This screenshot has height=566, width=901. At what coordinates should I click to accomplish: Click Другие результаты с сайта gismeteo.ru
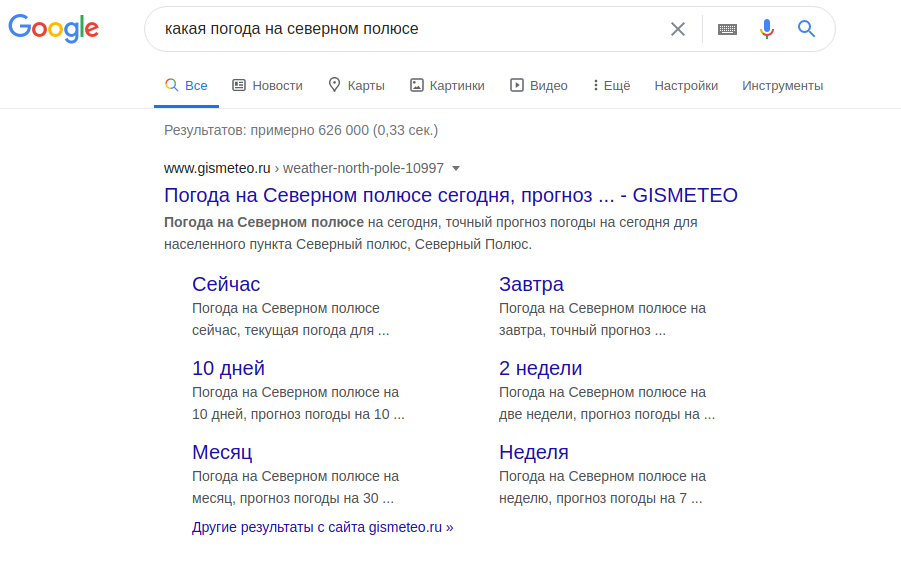click(322, 527)
